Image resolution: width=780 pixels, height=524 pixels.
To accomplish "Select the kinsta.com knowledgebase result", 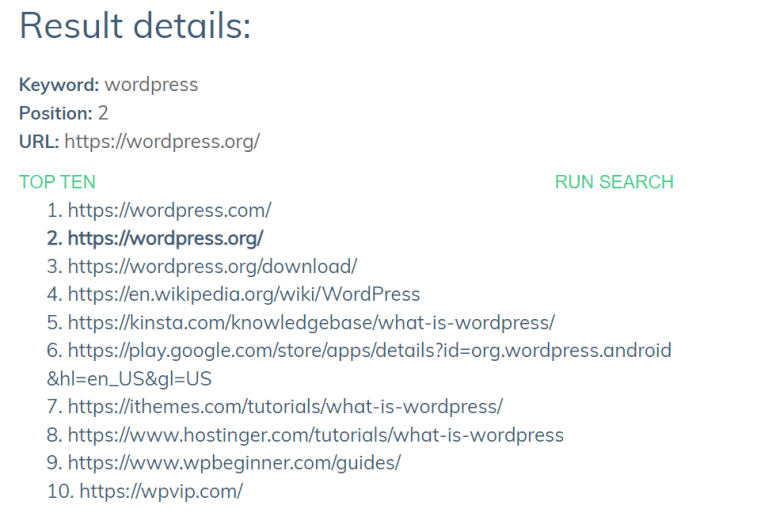I will pos(311,323).
